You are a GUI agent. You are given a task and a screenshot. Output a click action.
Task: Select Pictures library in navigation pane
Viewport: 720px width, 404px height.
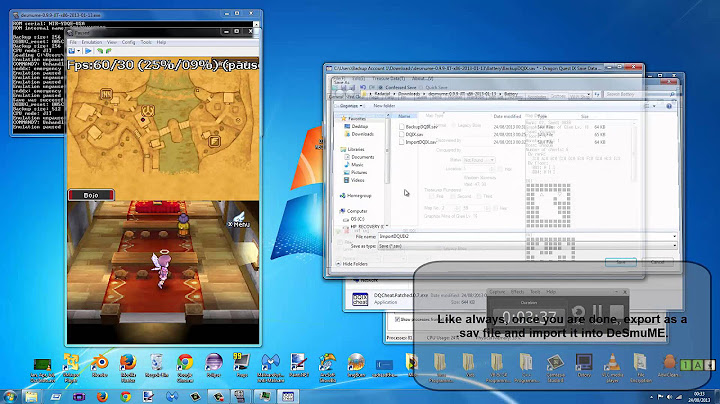tap(356, 173)
